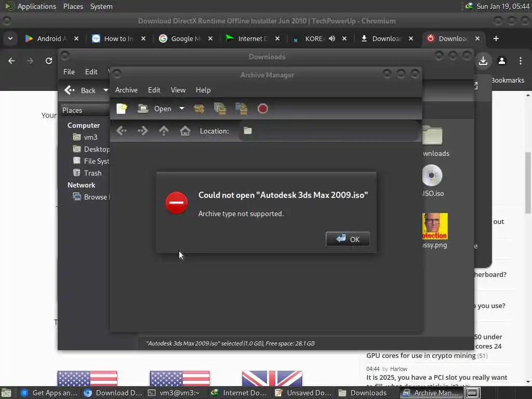Viewport: 532px width, 399px height.
Task: Click the workspace switcher in bottom panel
Action: tap(472, 393)
